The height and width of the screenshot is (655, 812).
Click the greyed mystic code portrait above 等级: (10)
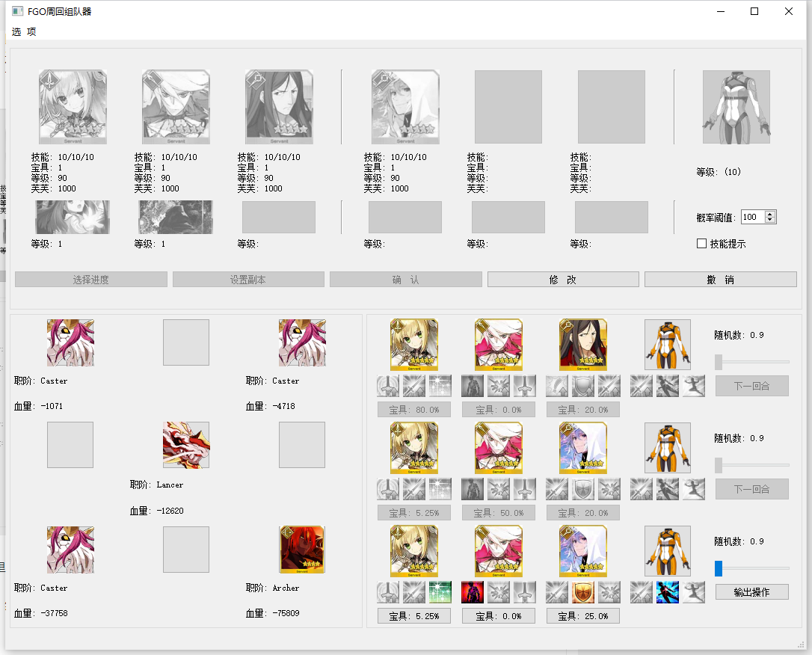736,107
